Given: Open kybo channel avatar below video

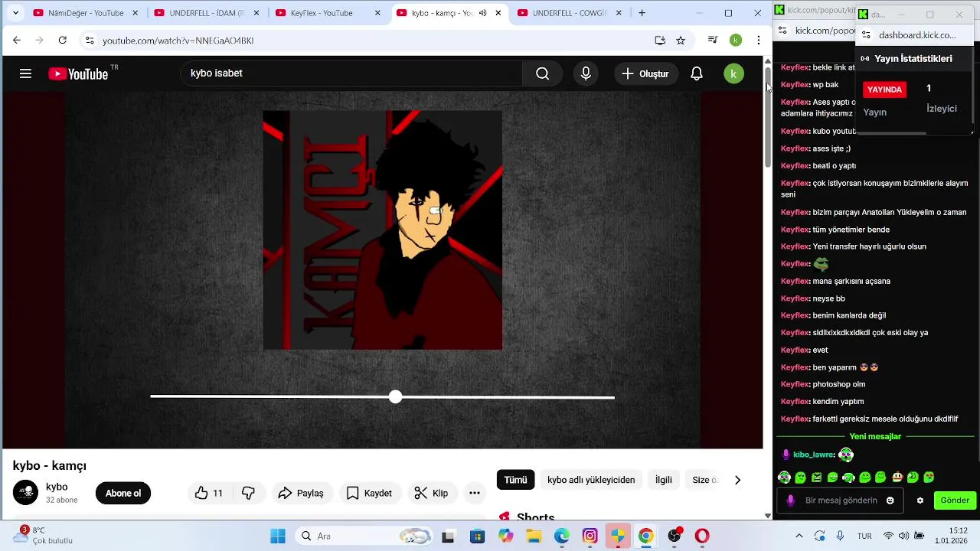Looking at the screenshot, I should 25,492.
